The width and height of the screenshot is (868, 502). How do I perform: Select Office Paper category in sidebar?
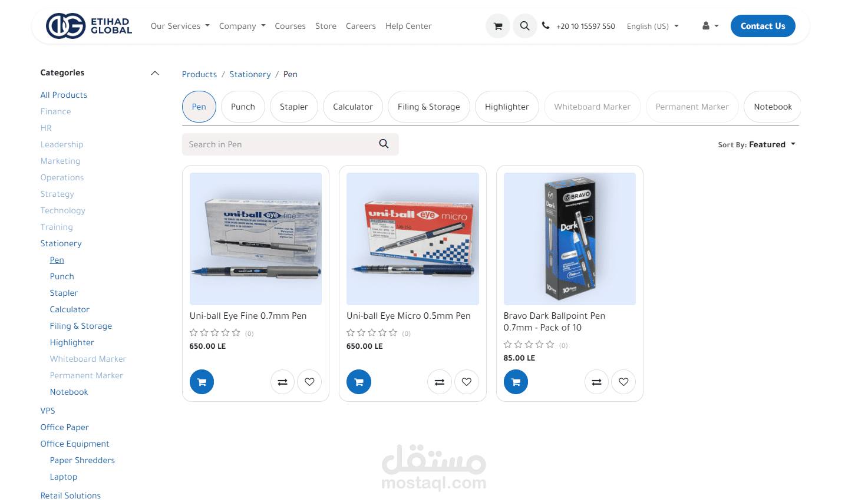[64, 427]
